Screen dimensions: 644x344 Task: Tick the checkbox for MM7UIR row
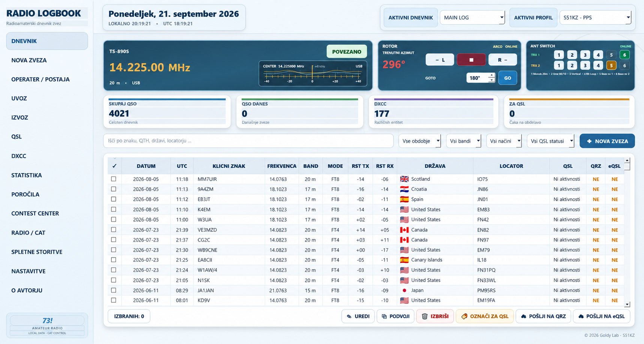pyautogui.click(x=114, y=179)
